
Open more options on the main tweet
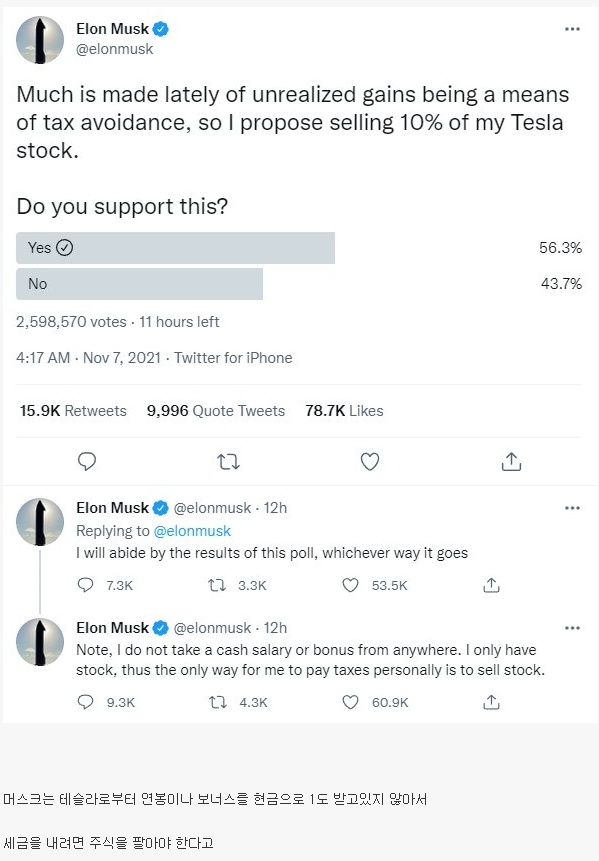(572, 29)
